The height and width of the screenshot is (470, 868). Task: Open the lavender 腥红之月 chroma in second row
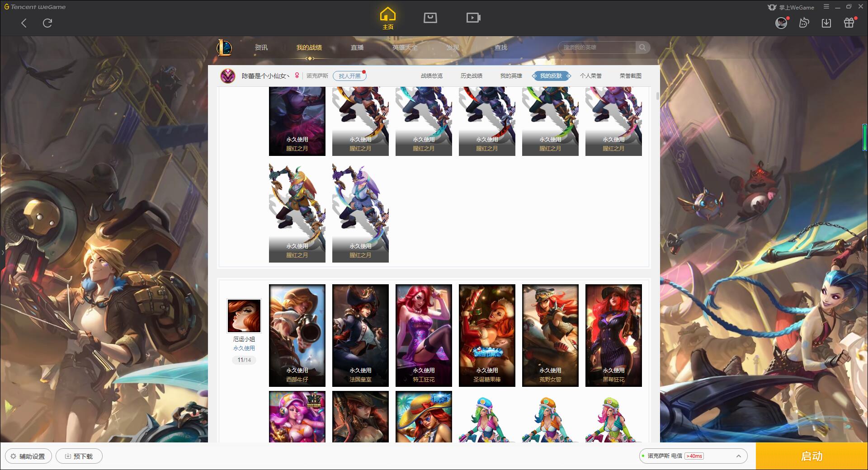pos(360,212)
